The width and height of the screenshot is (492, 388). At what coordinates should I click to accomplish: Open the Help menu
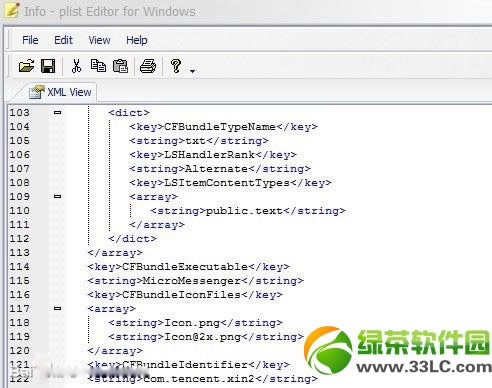tap(137, 40)
